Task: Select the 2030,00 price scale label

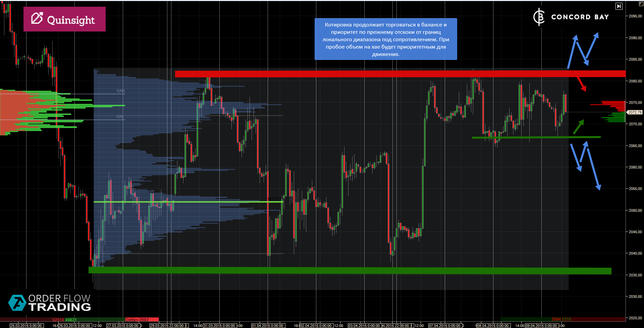Action: point(635,297)
